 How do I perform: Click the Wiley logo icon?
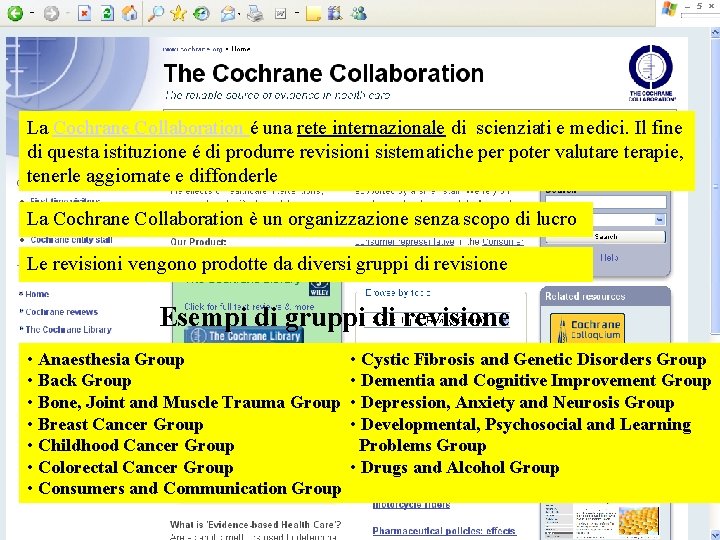point(319,289)
